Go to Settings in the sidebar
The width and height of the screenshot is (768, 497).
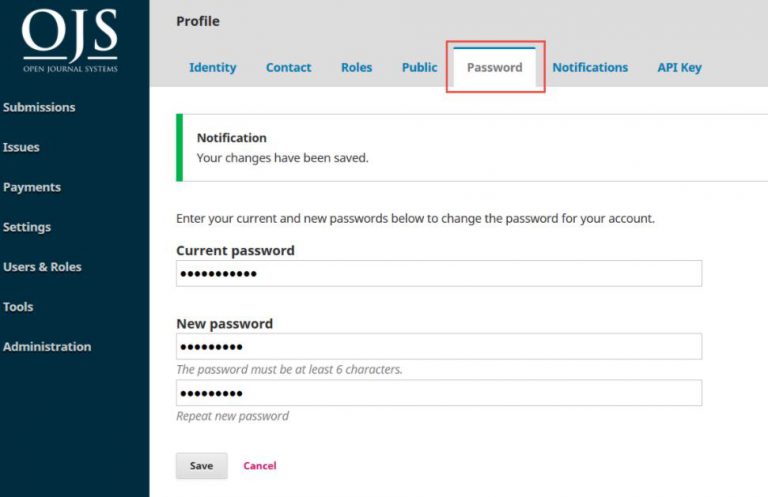[x=27, y=227]
